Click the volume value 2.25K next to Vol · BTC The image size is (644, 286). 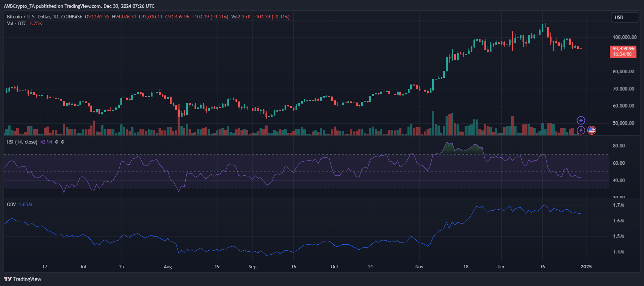point(36,23)
